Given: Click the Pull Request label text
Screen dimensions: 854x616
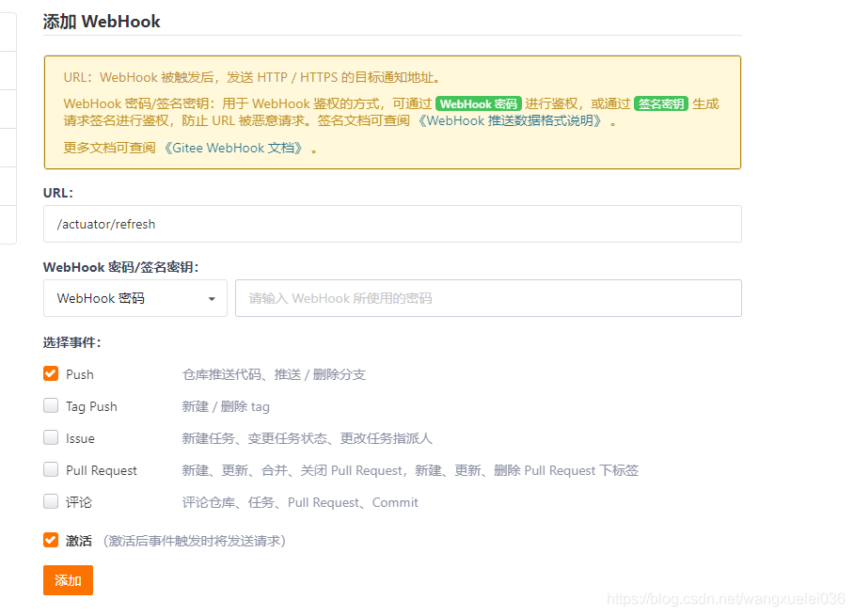Looking at the screenshot, I should (x=102, y=470).
